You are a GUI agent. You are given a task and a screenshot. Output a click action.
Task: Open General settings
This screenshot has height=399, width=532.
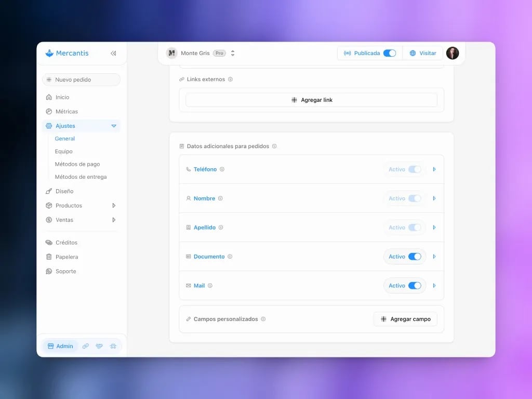click(x=65, y=139)
